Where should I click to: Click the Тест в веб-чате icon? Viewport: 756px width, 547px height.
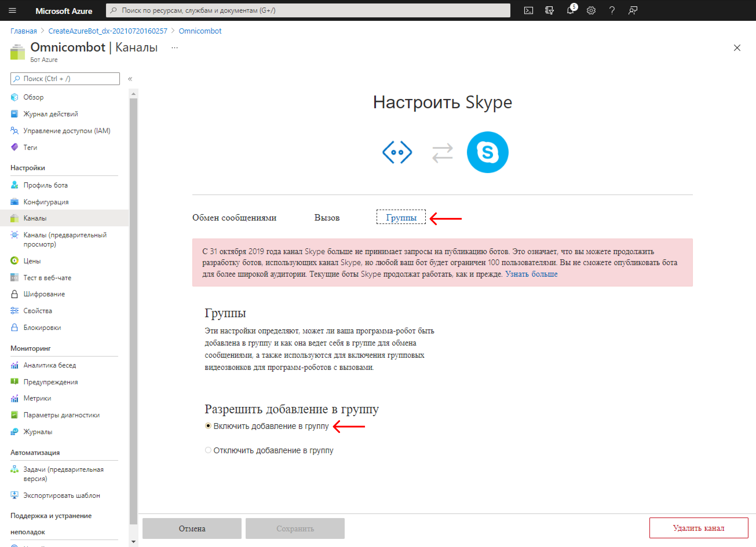pyautogui.click(x=14, y=278)
